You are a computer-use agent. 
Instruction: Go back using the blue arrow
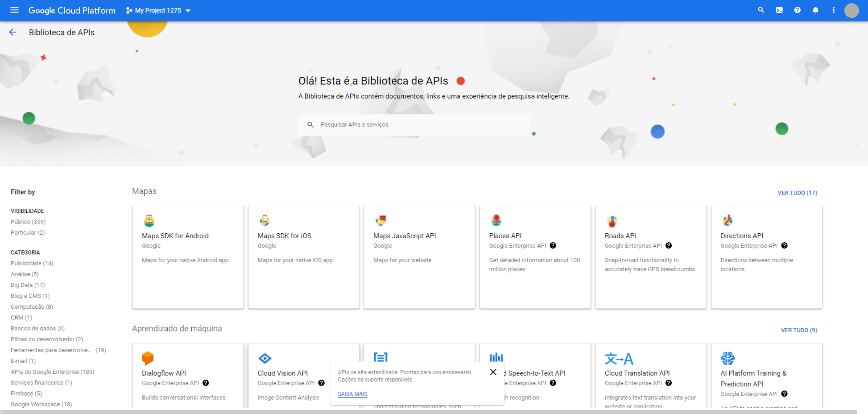(x=13, y=32)
